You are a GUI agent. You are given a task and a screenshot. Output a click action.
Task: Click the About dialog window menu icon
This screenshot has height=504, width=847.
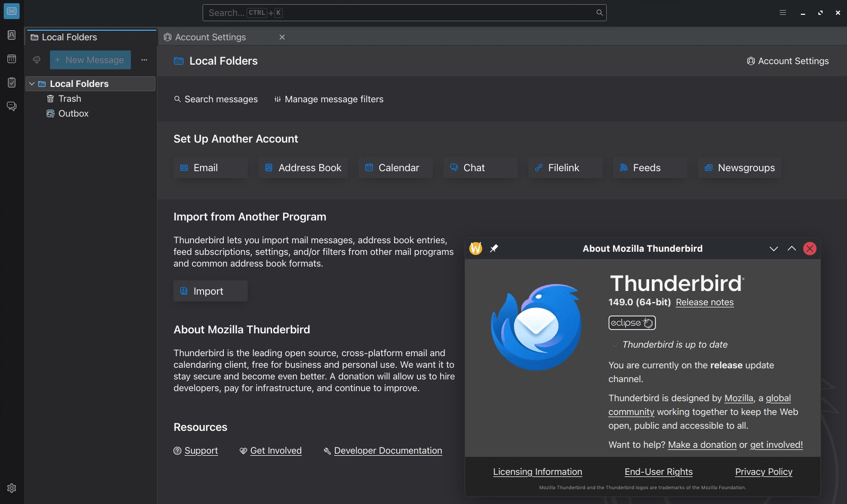(476, 249)
